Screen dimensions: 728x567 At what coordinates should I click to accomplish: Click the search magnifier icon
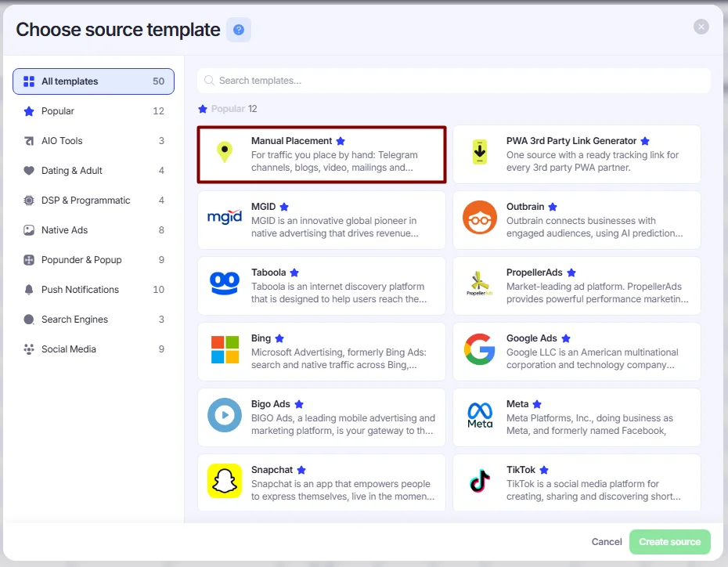[x=209, y=81]
